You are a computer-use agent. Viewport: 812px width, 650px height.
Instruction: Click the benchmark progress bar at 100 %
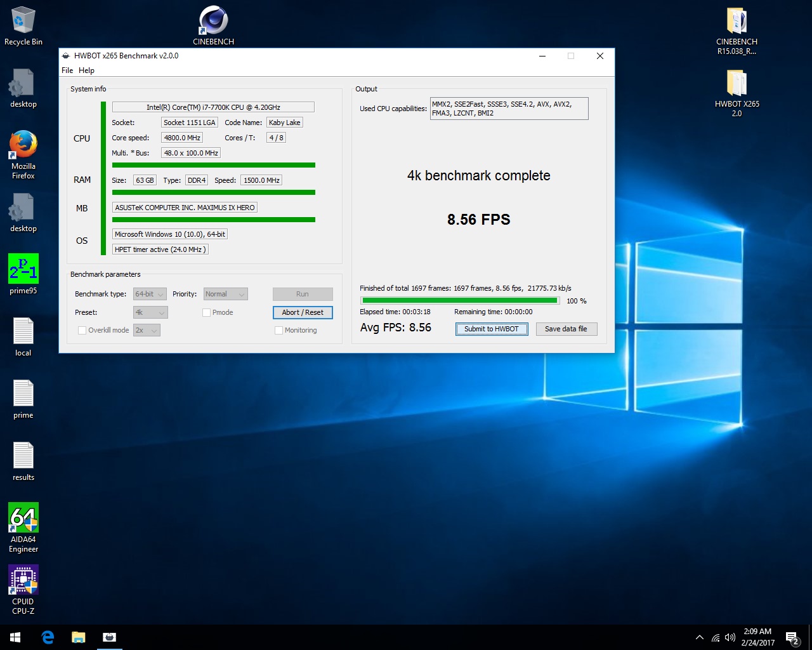[x=460, y=300]
